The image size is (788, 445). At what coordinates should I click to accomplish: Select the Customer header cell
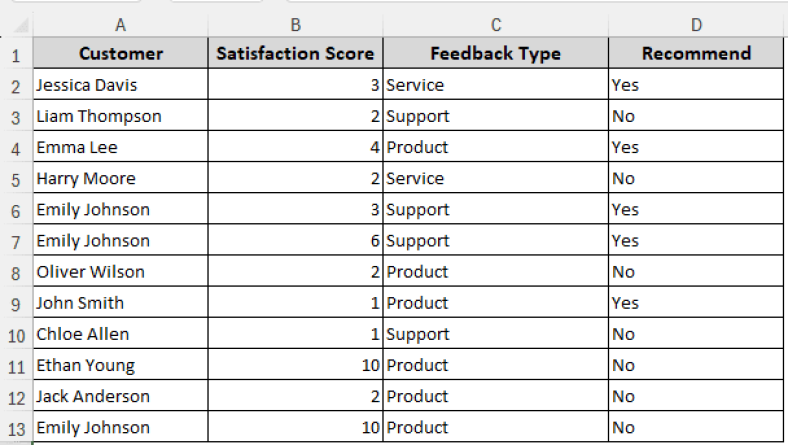[x=121, y=54]
